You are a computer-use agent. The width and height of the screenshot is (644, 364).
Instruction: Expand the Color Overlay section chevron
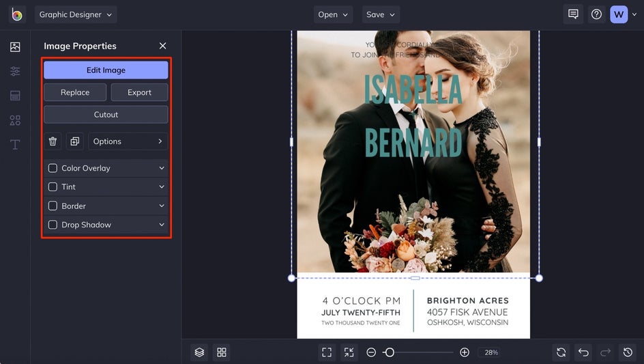pyautogui.click(x=162, y=168)
